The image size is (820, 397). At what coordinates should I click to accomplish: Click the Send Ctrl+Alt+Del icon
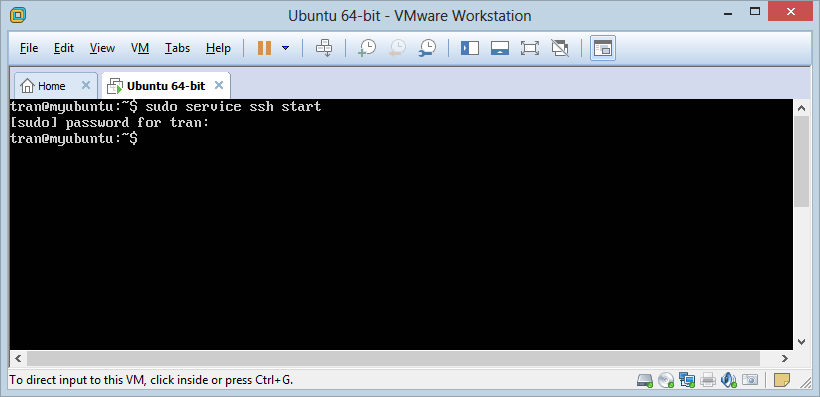[x=324, y=48]
